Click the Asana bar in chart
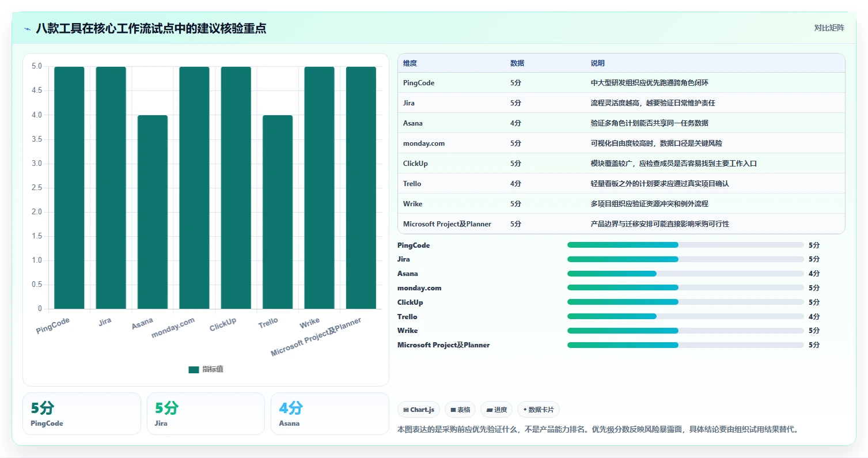Viewport: 868px width, 458px height. pos(153,212)
